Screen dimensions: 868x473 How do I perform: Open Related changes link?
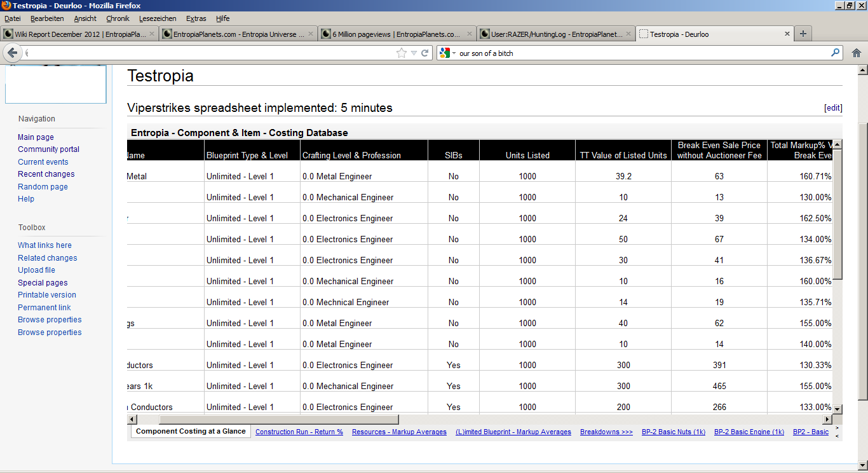[48, 258]
